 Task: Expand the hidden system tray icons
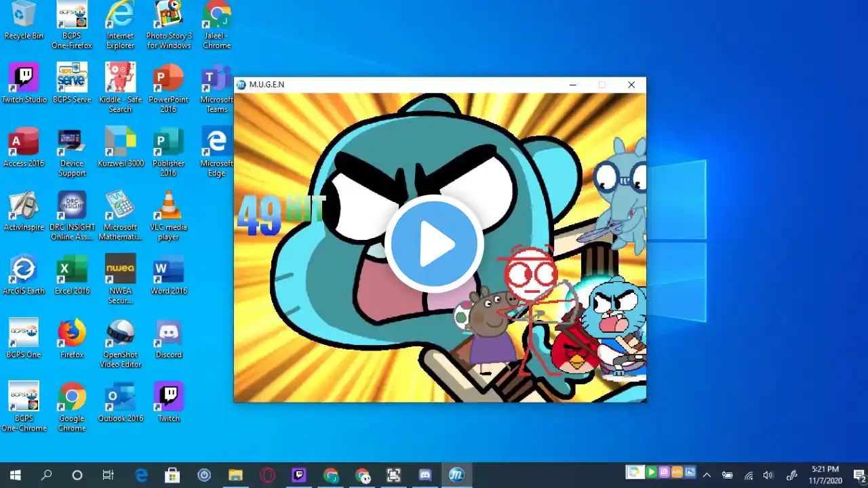(x=707, y=475)
